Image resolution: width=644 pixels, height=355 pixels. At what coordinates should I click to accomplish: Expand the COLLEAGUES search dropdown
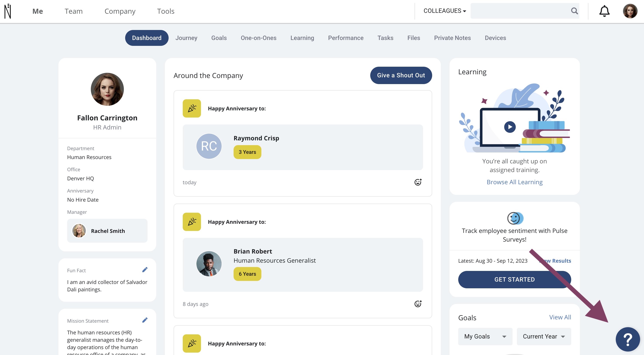(445, 11)
